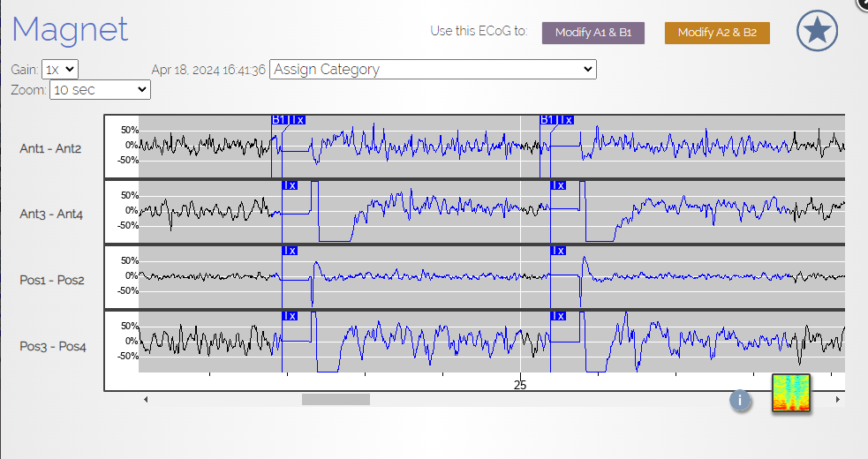The height and width of the screenshot is (459, 868).
Task: Click Modify A2 & B2 button
Action: click(717, 33)
